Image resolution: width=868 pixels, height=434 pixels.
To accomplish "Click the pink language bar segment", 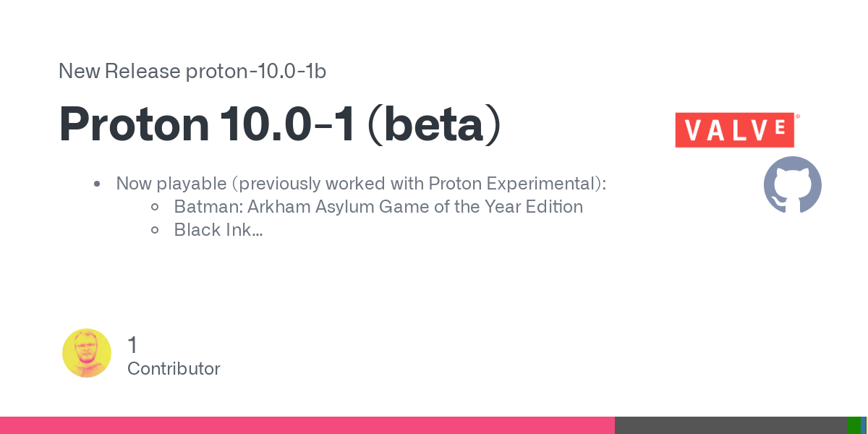I will click(307, 425).
